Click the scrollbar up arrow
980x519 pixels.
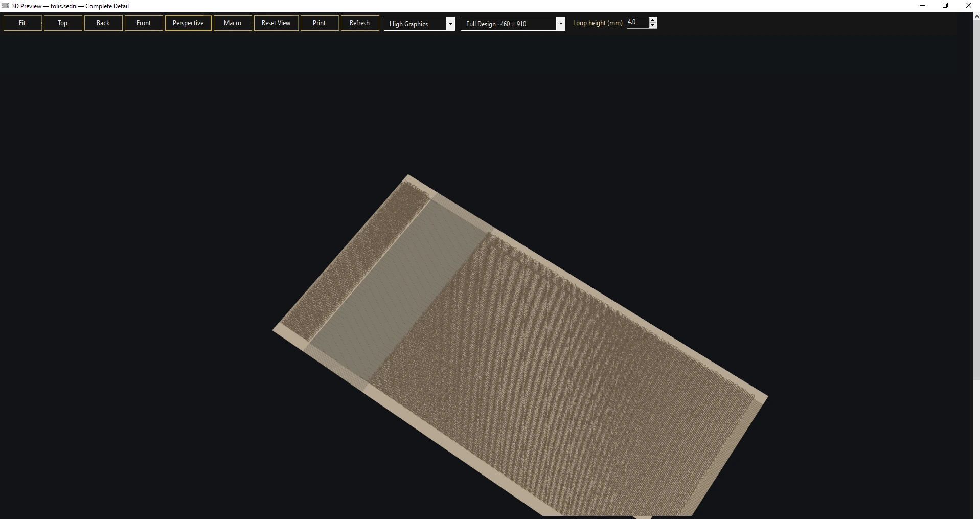(976, 16)
